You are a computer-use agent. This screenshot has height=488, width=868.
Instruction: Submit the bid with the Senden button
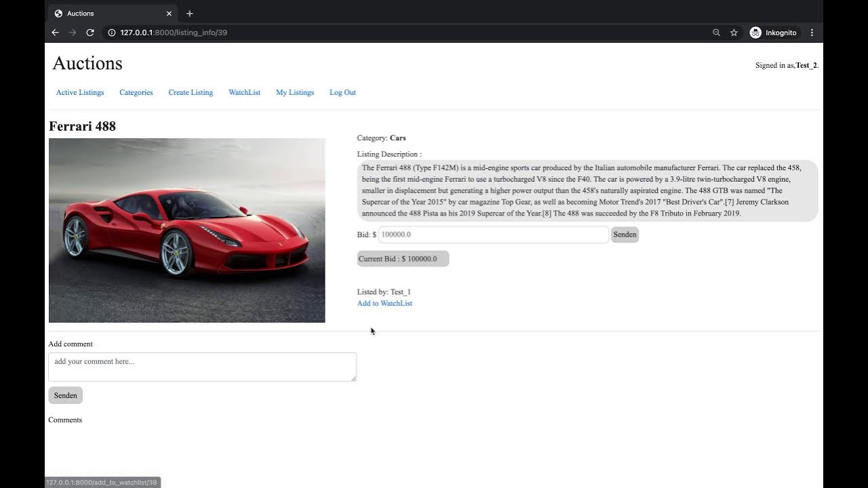coord(625,235)
